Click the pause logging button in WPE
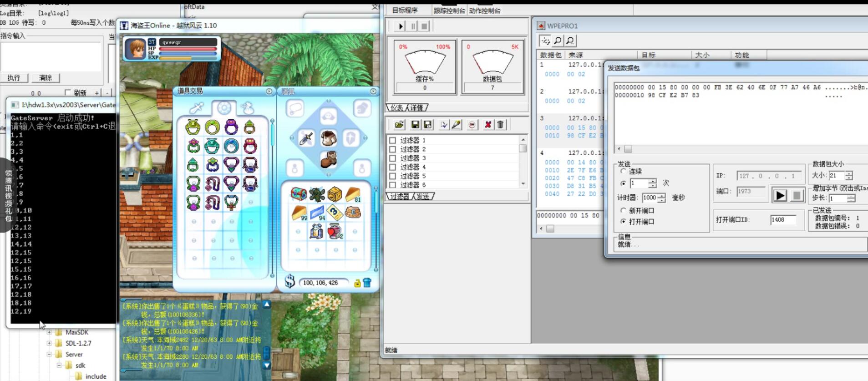Screen dimensions: 868x381 coord(413,26)
